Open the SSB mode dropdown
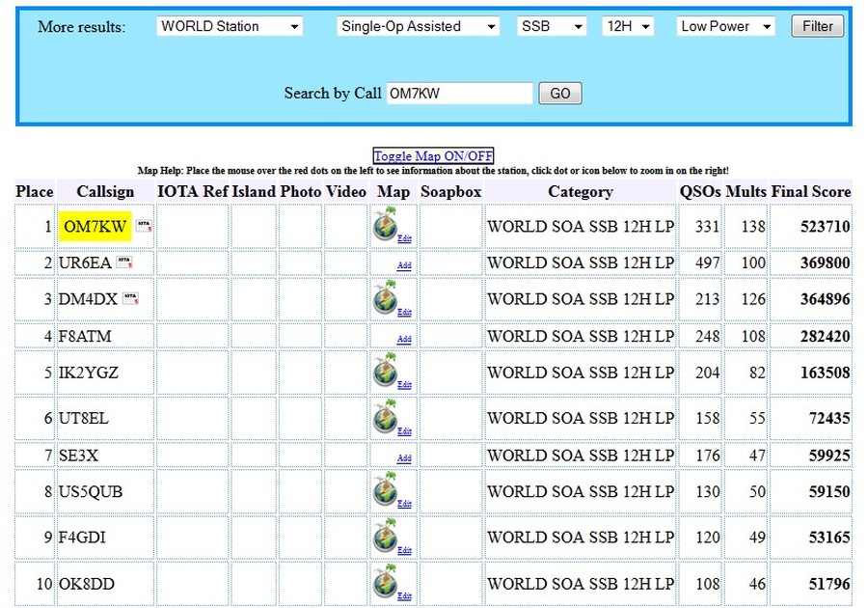Screen dimensions: 868x608 coord(551,27)
